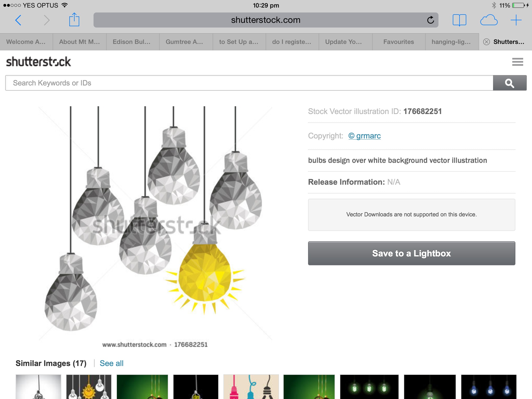Open the grmarc copyright link
The image size is (532, 399).
(x=364, y=136)
